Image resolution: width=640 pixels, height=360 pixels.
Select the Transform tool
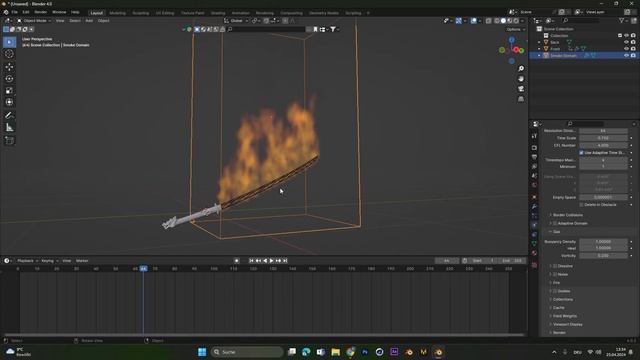pos(9,102)
